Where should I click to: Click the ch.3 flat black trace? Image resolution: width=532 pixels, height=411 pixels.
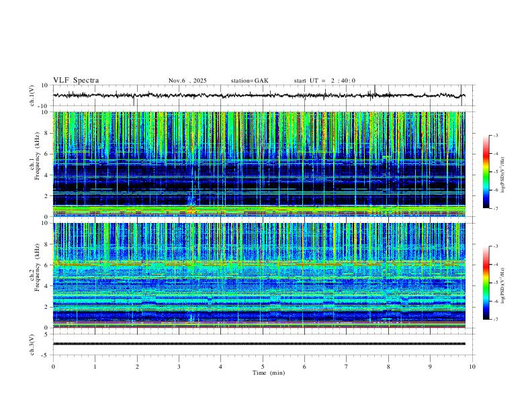[259, 344]
